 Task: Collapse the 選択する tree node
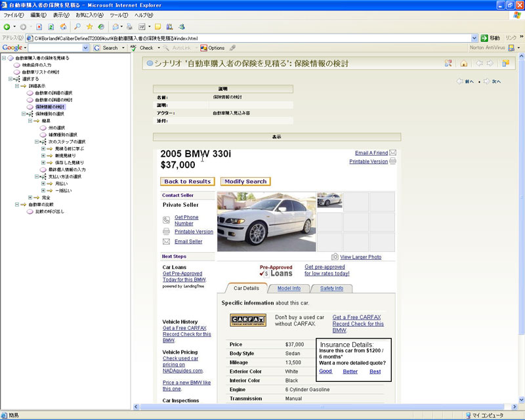pyautogui.click(x=10, y=79)
